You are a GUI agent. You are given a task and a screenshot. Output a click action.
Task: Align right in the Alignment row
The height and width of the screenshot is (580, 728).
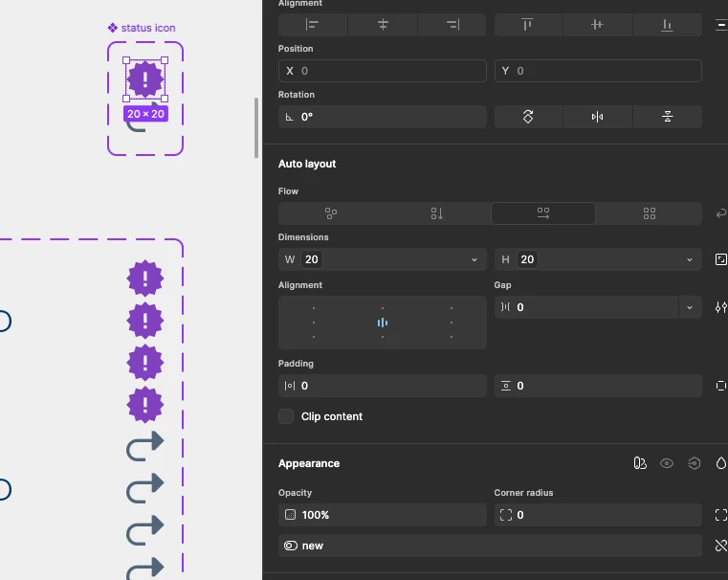[x=452, y=25]
